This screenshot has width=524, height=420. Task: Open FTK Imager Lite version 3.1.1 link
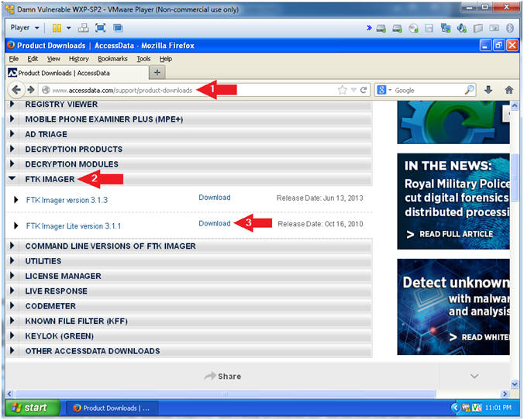click(x=74, y=226)
